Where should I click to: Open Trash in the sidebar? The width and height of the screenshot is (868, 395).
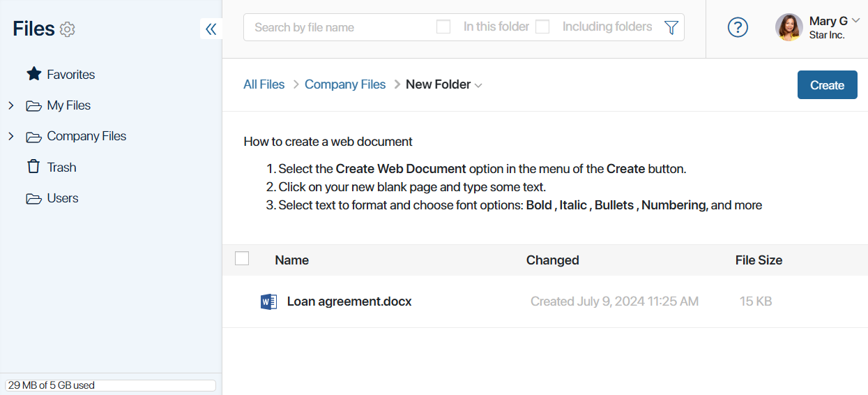[61, 167]
